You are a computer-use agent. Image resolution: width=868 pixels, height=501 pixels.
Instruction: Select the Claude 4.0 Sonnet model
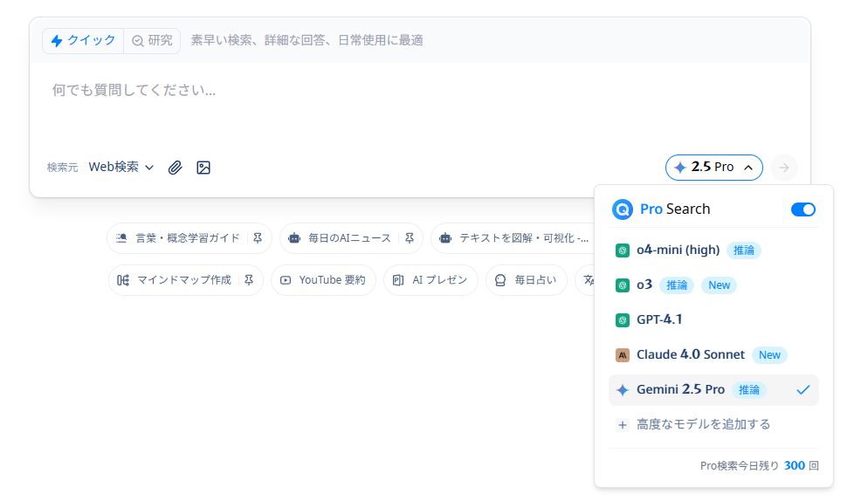click(713, 355)
